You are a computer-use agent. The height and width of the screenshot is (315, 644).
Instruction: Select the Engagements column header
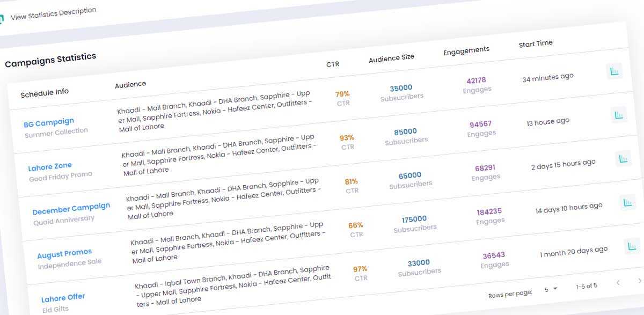tap(466, 50)
